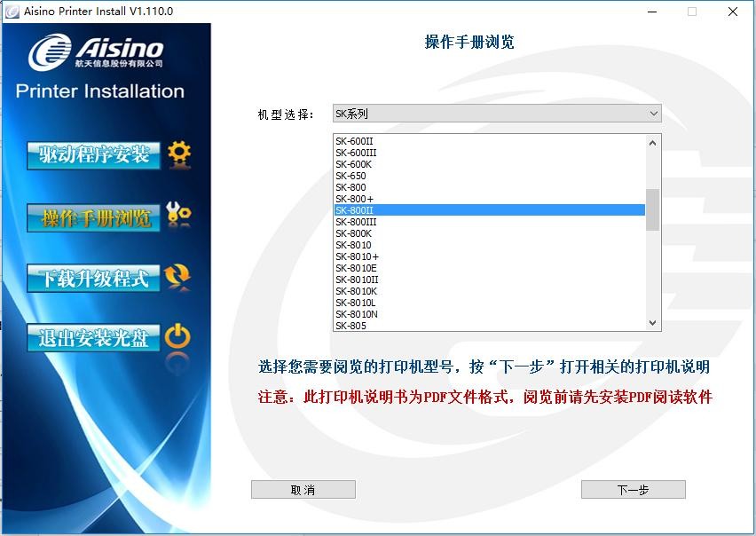Select SK-650 in the model list
756x536 pixels.
tap(490, 176)
